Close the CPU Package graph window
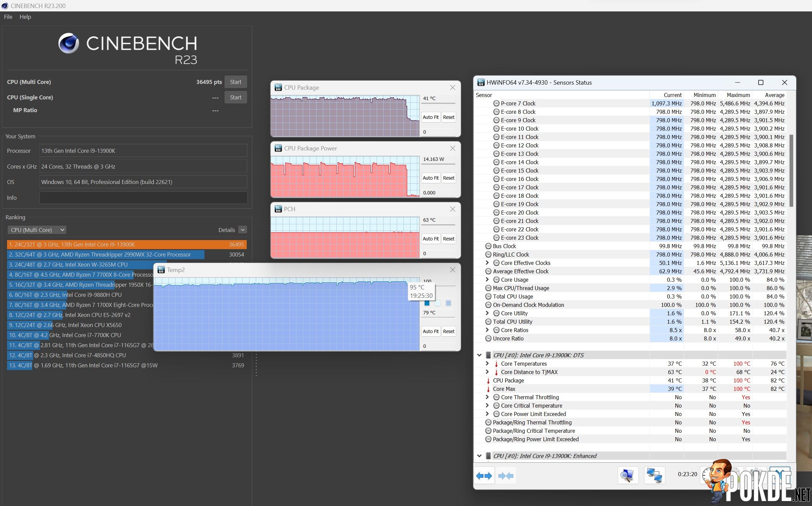This screenshot has width=812, height=506. [452, 88]
